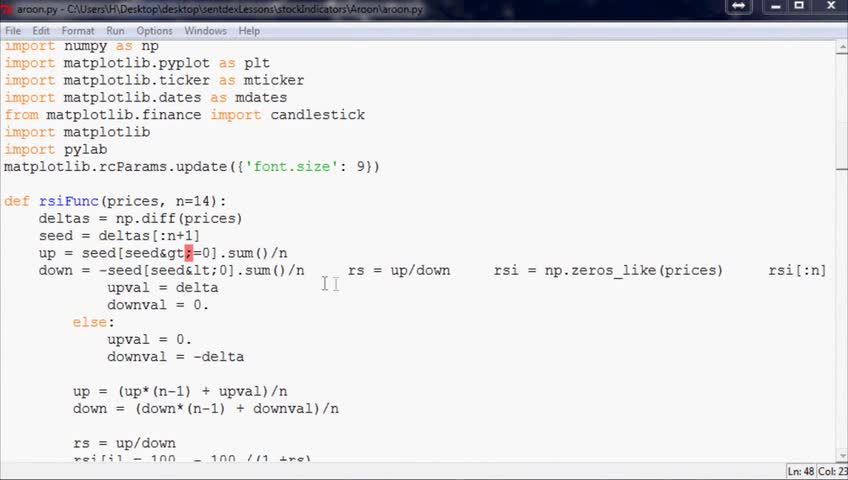Open the Options menu

pos(155,31)
